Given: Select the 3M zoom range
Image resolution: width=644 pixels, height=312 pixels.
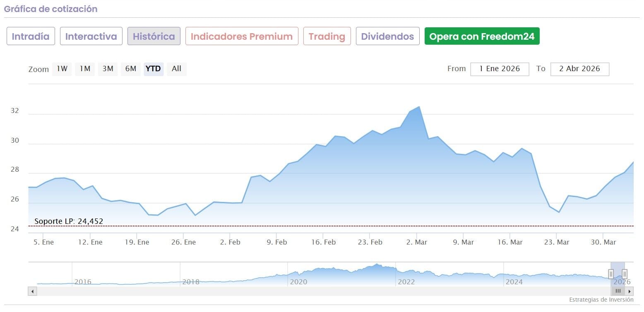Looking at the screenshot, I should (x=108, y=69).
